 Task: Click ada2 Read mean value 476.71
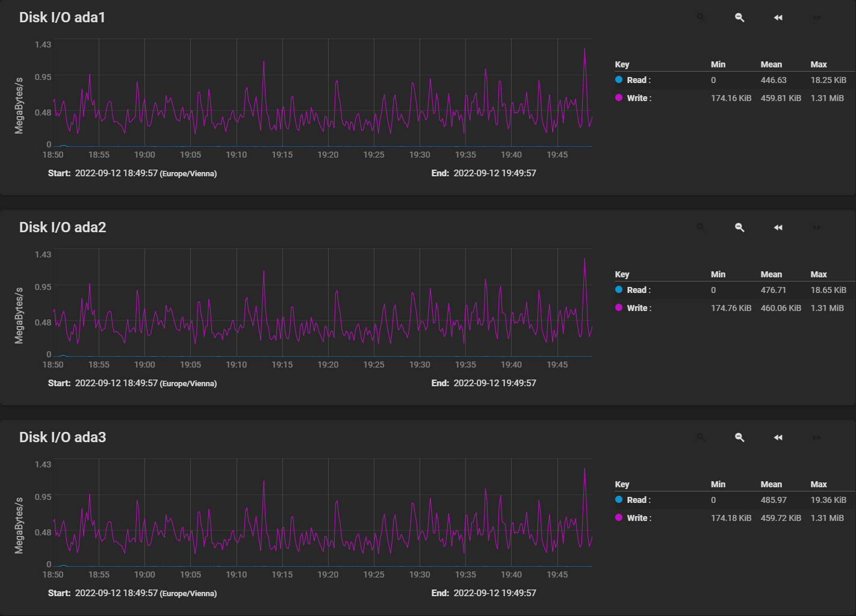coord(774,290)
